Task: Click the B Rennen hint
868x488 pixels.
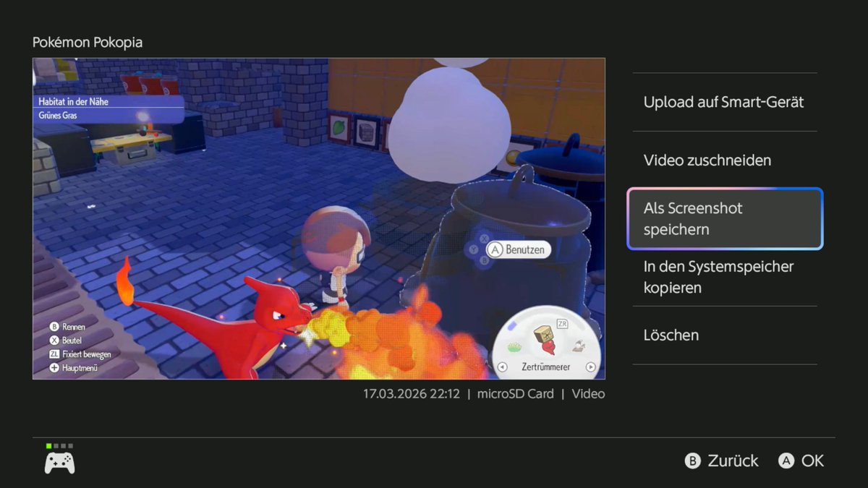Action: click(x=67, y=327)
